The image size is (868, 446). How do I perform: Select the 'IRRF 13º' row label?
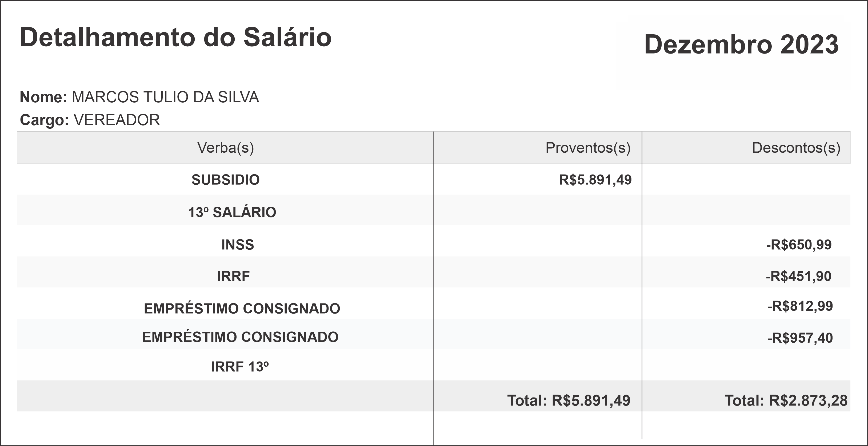tap(239, 367)
